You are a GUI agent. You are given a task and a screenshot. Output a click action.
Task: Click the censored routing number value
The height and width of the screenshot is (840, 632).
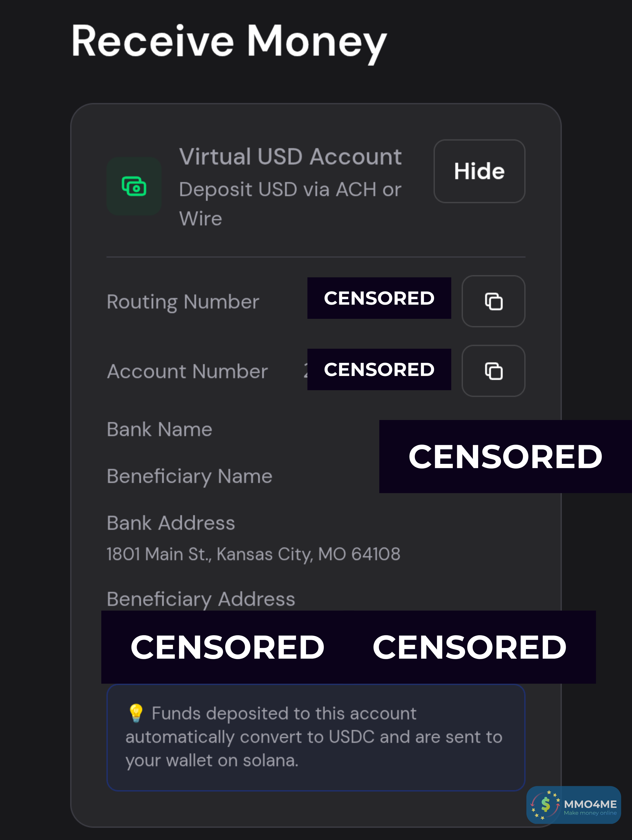tap(379, 298)
